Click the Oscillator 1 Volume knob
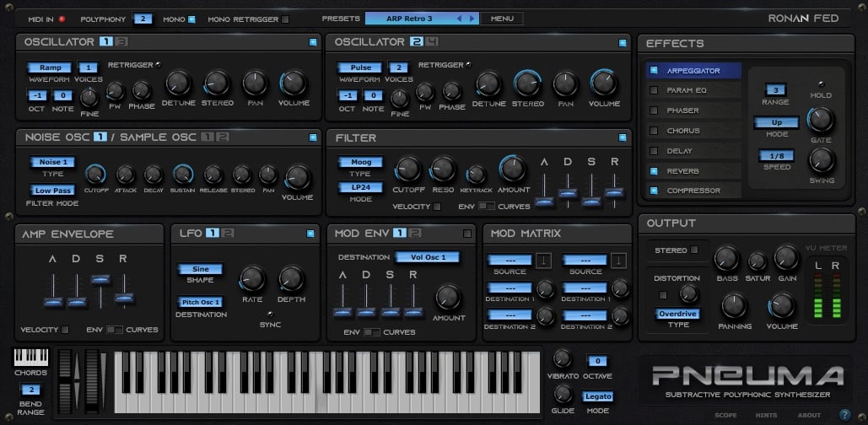This screenshot has width=868, height=425. 294,83
